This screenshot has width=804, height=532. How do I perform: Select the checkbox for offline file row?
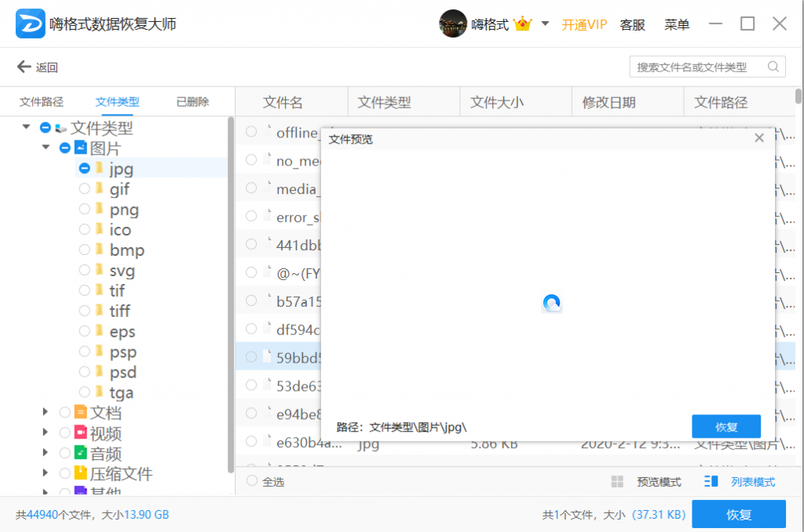(x=251, y=132)
